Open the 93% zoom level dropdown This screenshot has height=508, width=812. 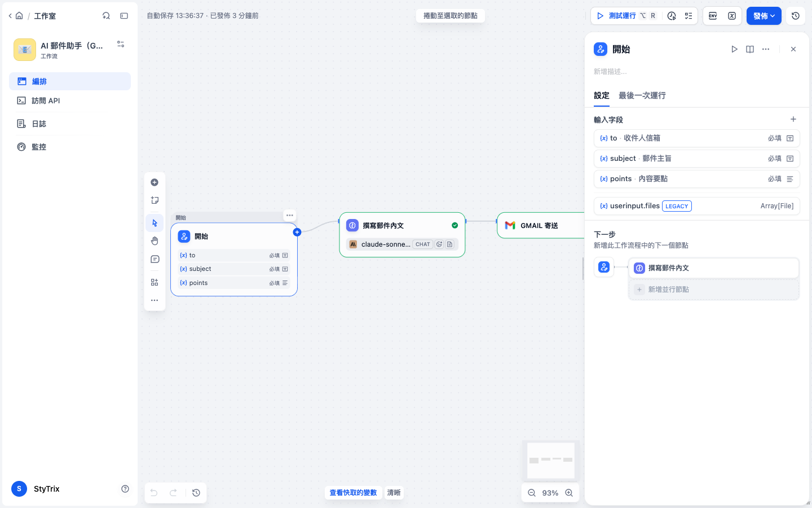tap(550, 493)
